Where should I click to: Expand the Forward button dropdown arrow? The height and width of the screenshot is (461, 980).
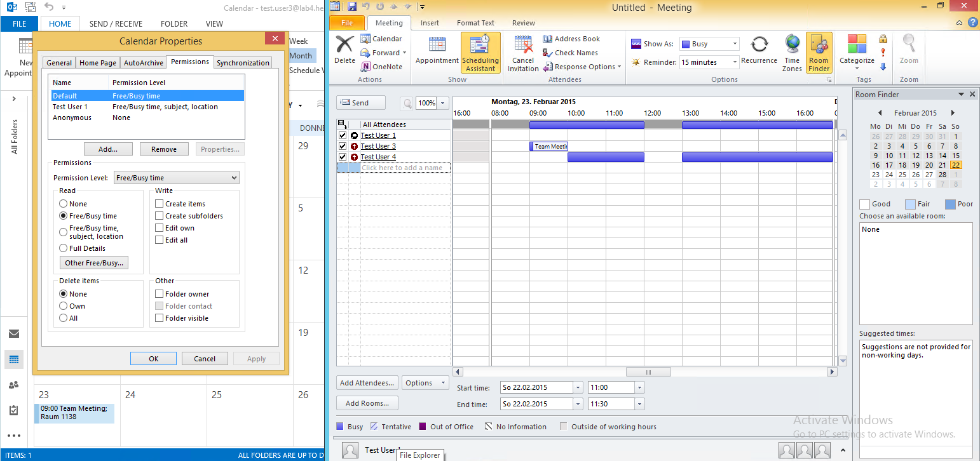(x=405, y=53)
